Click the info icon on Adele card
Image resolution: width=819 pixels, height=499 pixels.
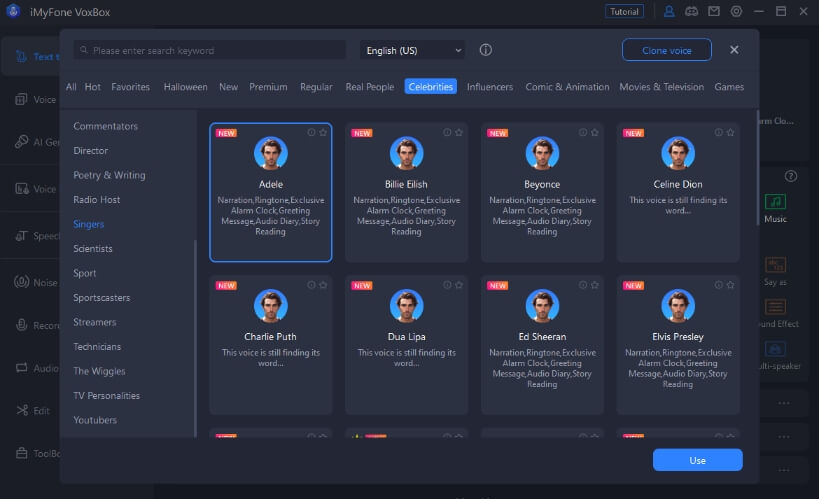(x=311, y=132)
